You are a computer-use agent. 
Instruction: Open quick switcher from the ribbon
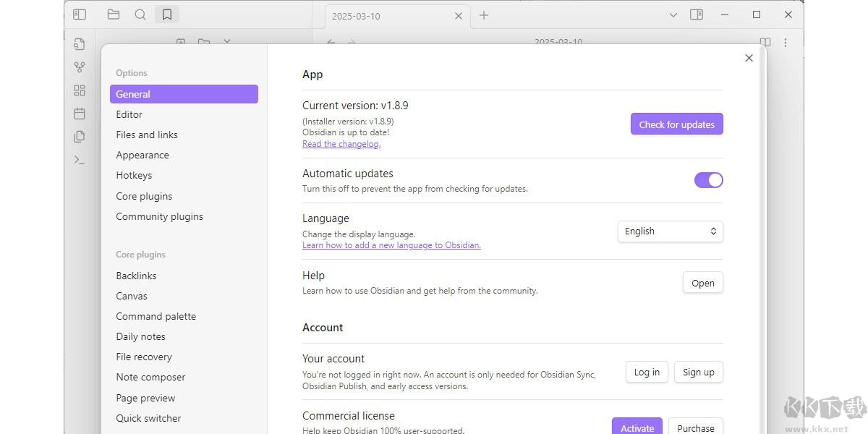click(x=80, y=44)
